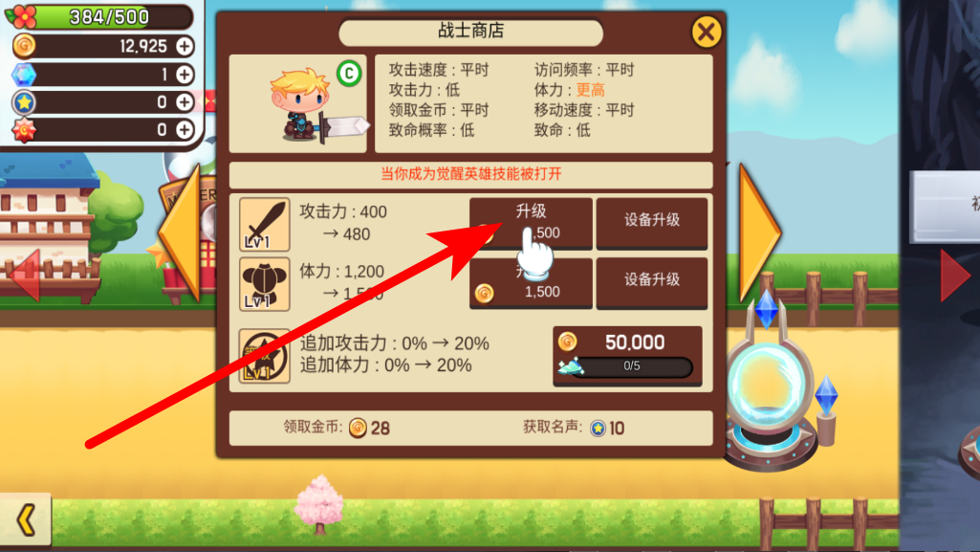Upgrade stamina for 1,500 coins
This screenshot has width=980, height=552.
tap(531, 282)
